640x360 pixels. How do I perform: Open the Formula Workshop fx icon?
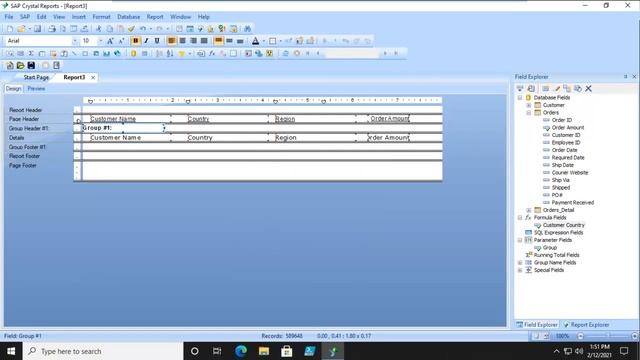point(212,53)
